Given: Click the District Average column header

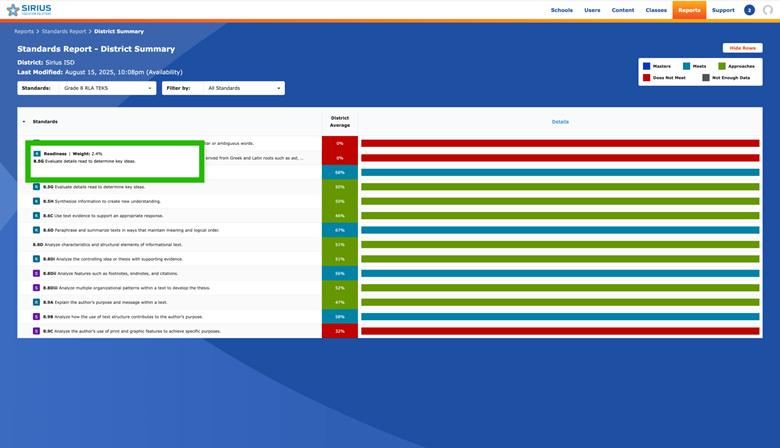Looking at the screenshot, I should (340, 122).
